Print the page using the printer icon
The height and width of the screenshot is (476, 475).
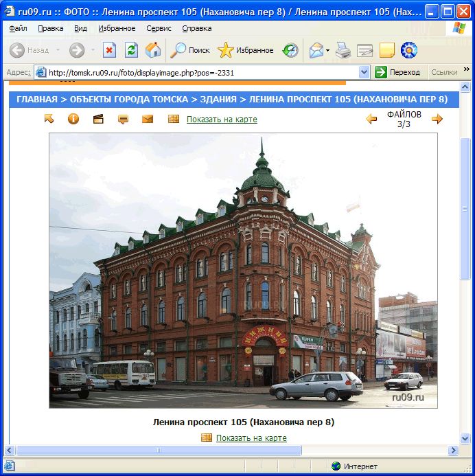pyautogui.click(x=343, y=50)
